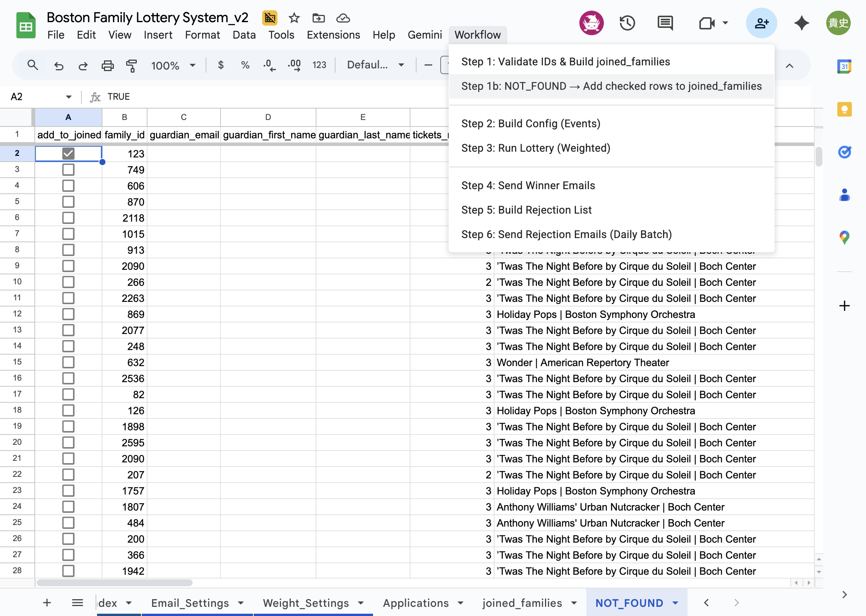Check add_to_joined for family 606
The height and width of the screenshot is (616, 866).
click(x=68, y=186)
